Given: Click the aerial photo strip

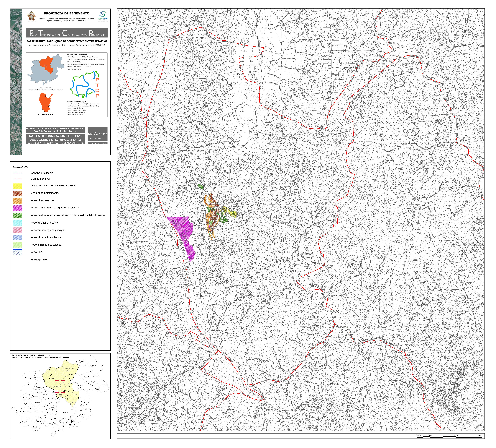Looking at the screenshot, I should [x=16, y=82].
